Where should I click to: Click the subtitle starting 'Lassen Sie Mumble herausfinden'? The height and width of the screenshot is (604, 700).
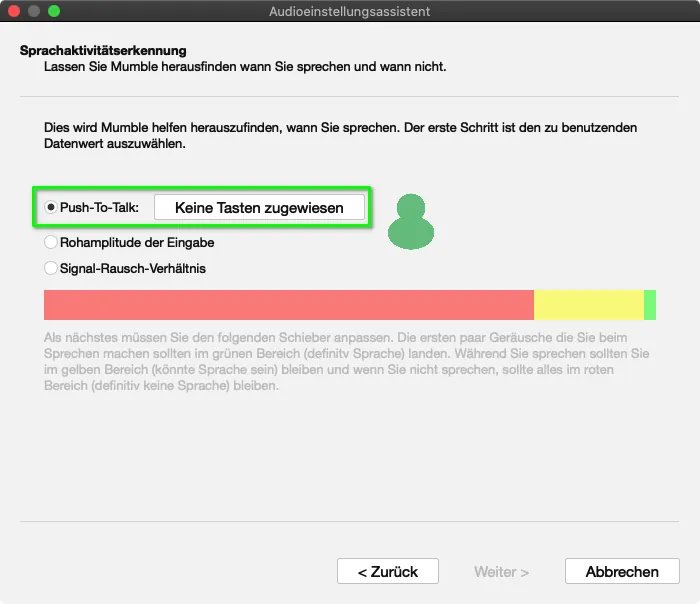click(244, 66)
